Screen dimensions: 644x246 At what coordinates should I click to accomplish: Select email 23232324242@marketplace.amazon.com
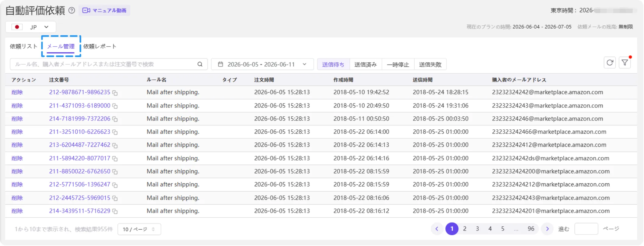(548, 92)
